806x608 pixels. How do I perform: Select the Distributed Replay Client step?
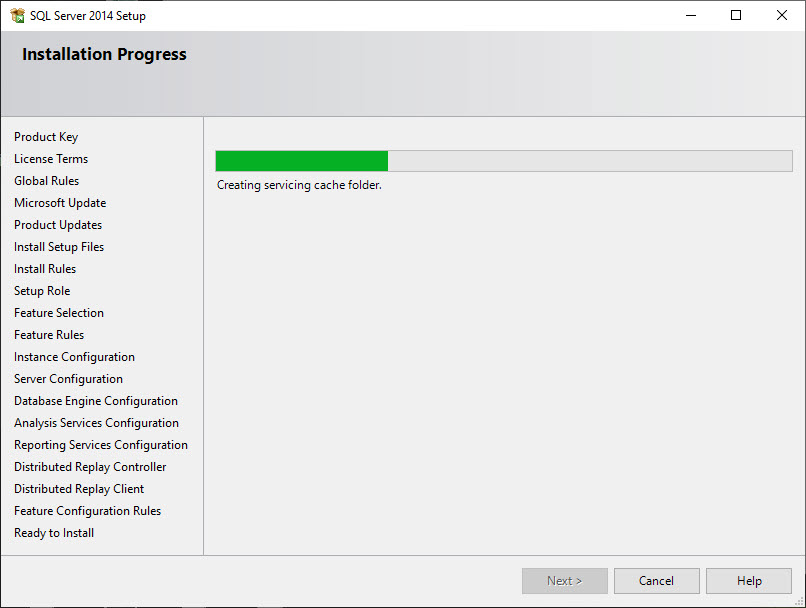tap(79, 489)
